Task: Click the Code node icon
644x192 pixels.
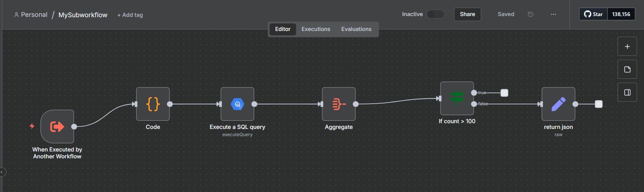Action: pos(153,104)
